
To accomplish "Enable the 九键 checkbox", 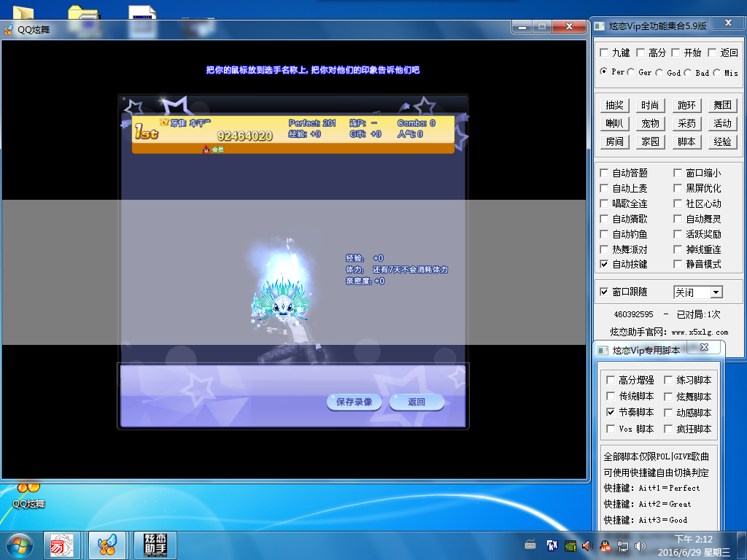I will coord(604,52).
